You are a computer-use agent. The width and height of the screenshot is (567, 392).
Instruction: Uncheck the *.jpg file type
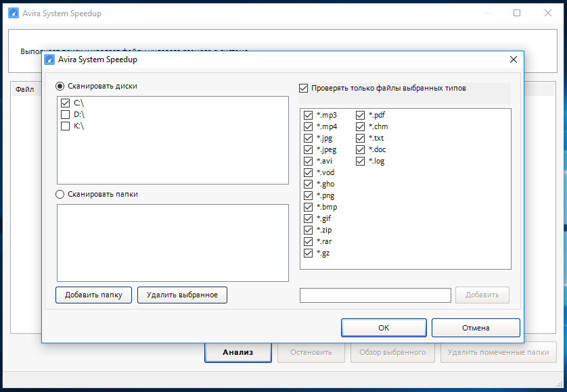click(x=308, y=139)
